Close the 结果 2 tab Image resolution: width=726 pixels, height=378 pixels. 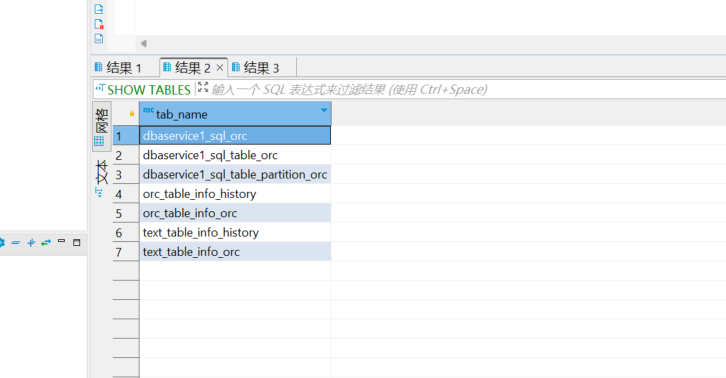[x=220, y=68]
